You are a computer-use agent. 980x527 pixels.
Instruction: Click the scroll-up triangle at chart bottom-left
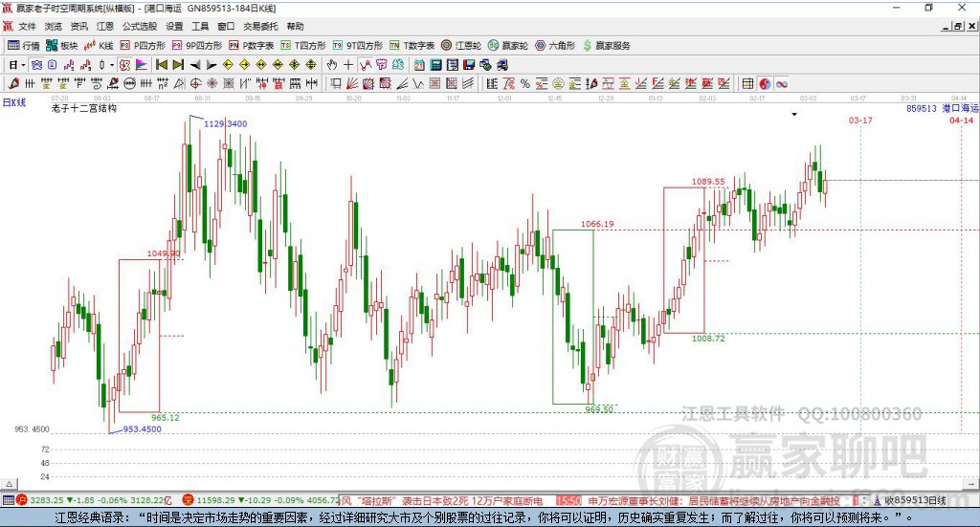click(x=10, y=484)
